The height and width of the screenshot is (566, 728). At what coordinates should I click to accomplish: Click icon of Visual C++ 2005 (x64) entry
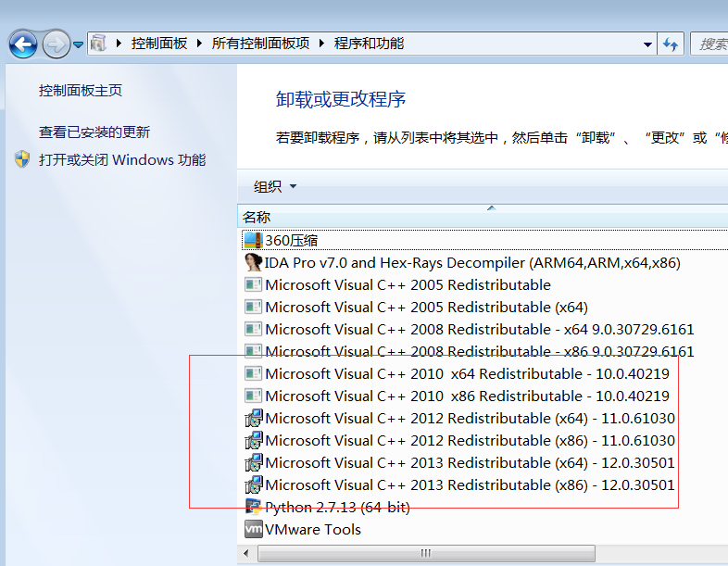coord(253,307)
